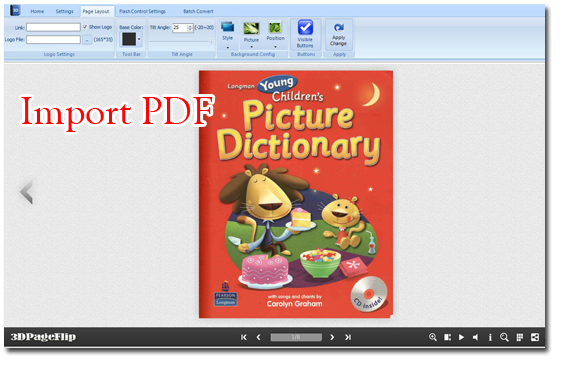The height and width of the screenshot is (366, 562).
Task: Open the background Style icon
Action: click(228, 27)
